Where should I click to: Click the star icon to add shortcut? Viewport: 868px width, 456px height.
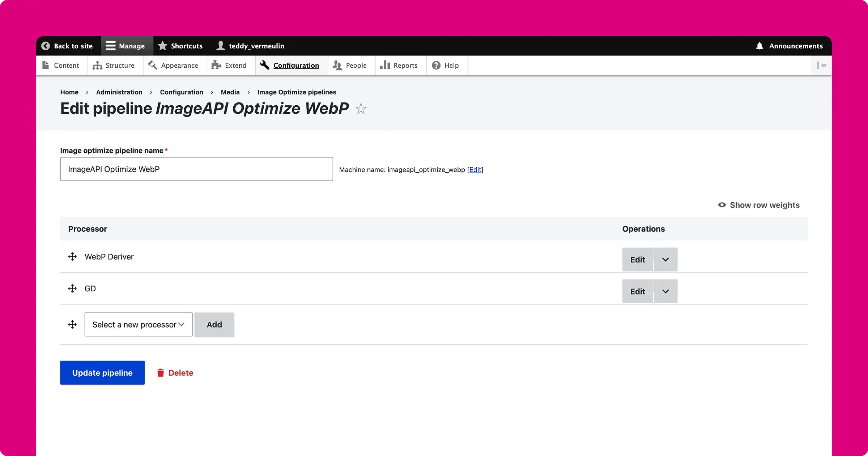coord(361,109)
